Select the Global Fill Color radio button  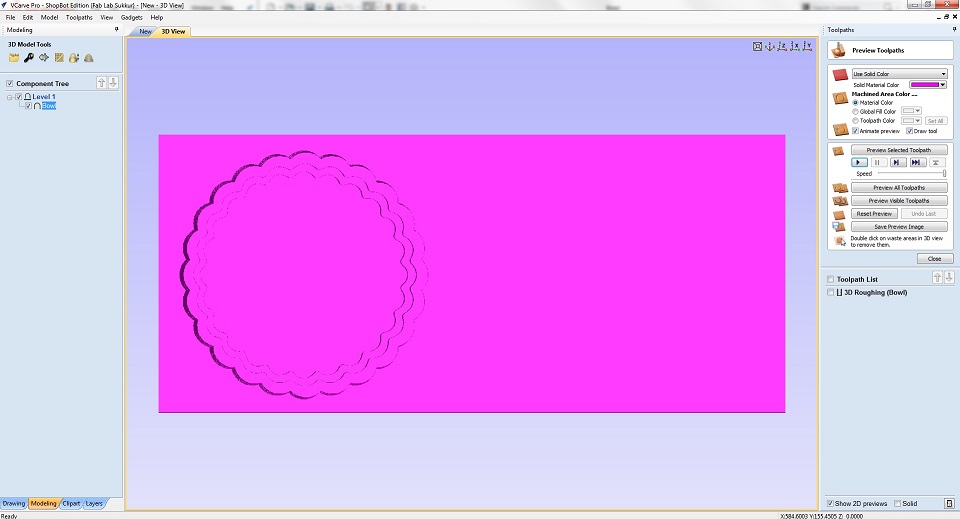pos(855,111)
